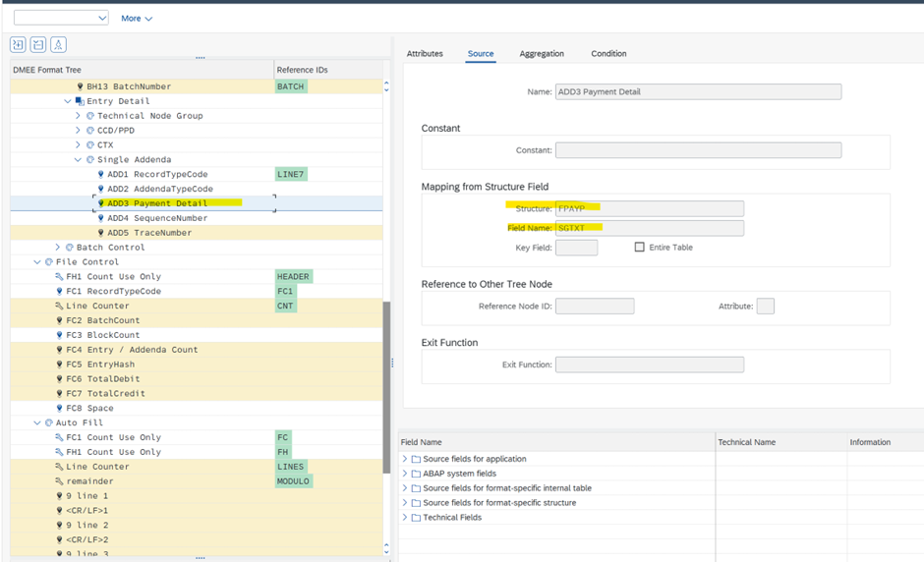Image resolution: width=924 pixels, height=562 pixels.
Task: Click the tree vertical scrollbar thumb
Action: click(386, 387)
